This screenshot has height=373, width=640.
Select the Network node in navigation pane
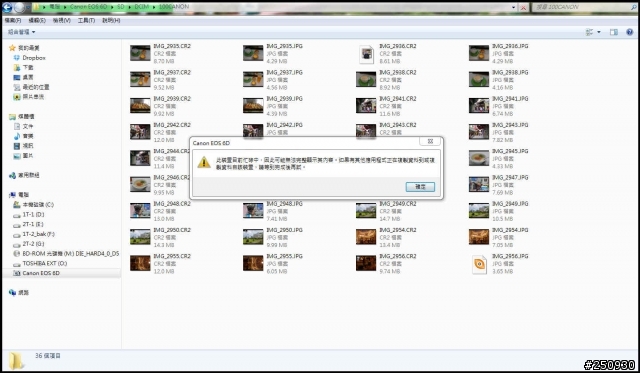23,293
